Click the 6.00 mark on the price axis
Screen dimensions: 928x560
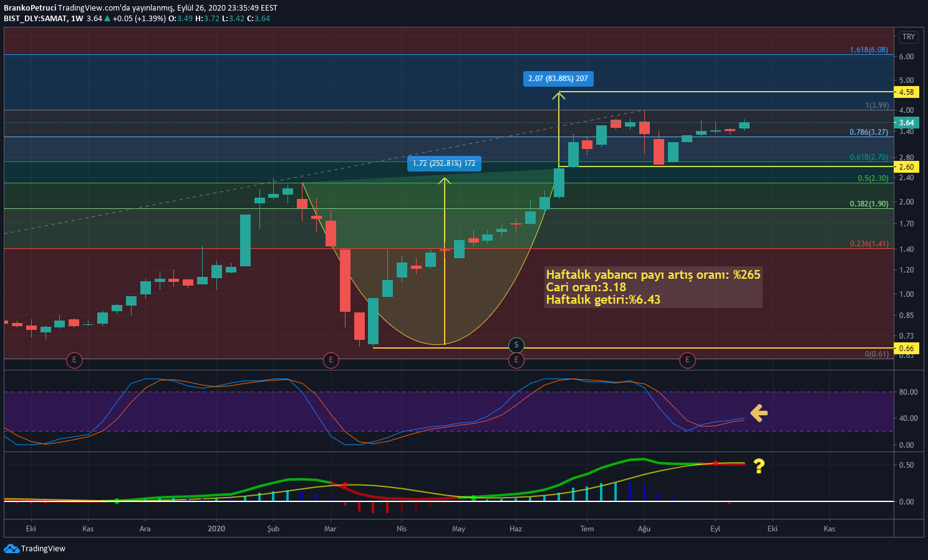906,57
